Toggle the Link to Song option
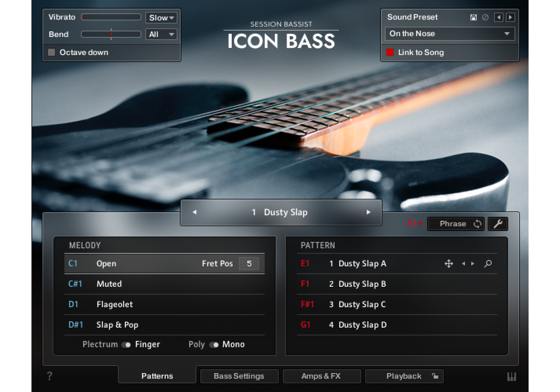 point(390,52)
